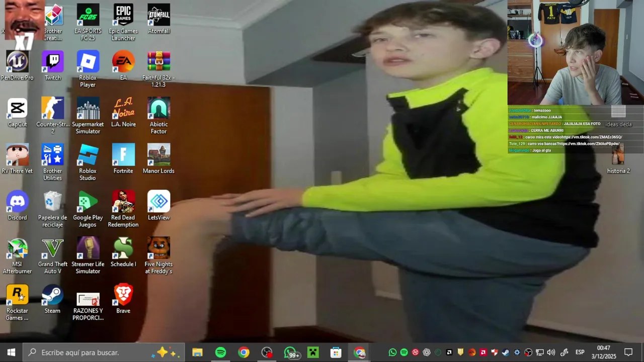This screenshot has height=362, width=644.
Task: Open Brother Creative Center desktop shortcut
Action: [53, 23]
